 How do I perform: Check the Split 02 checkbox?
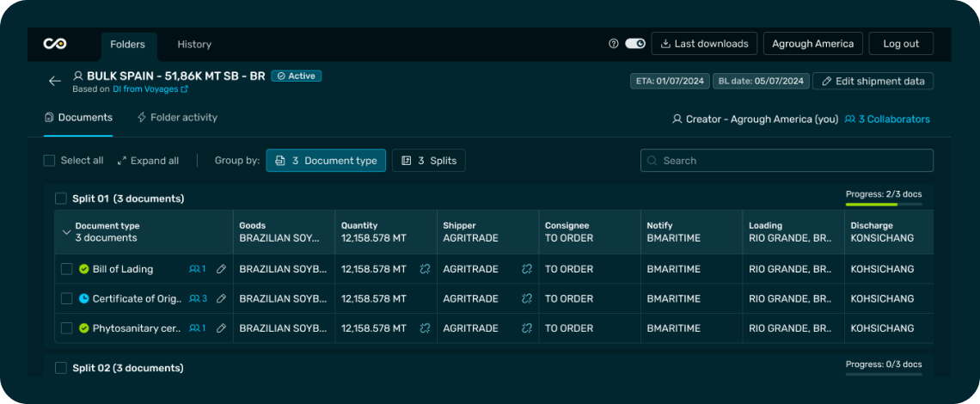coord(61,369)
